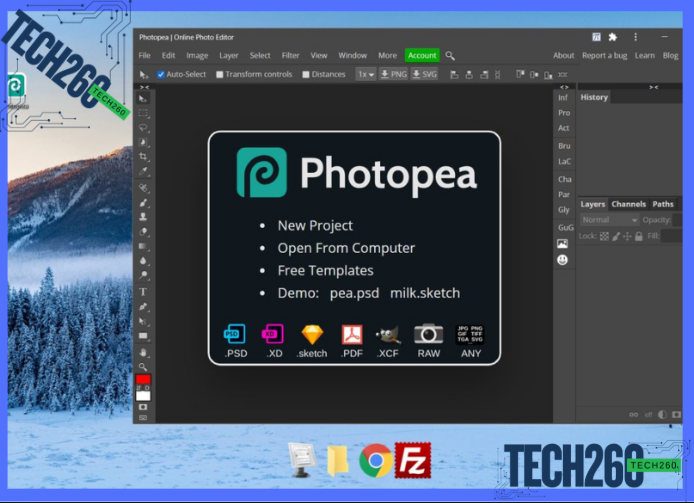Viewport: 694px width, 503px height.
Task: Click the red foreground color swatch
Action: [143, 380]
